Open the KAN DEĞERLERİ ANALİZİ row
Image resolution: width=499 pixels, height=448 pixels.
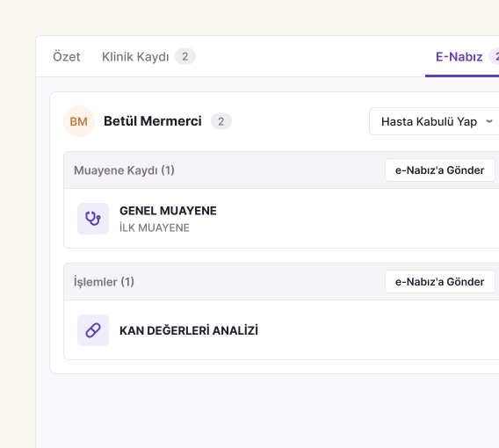[281, 330]
